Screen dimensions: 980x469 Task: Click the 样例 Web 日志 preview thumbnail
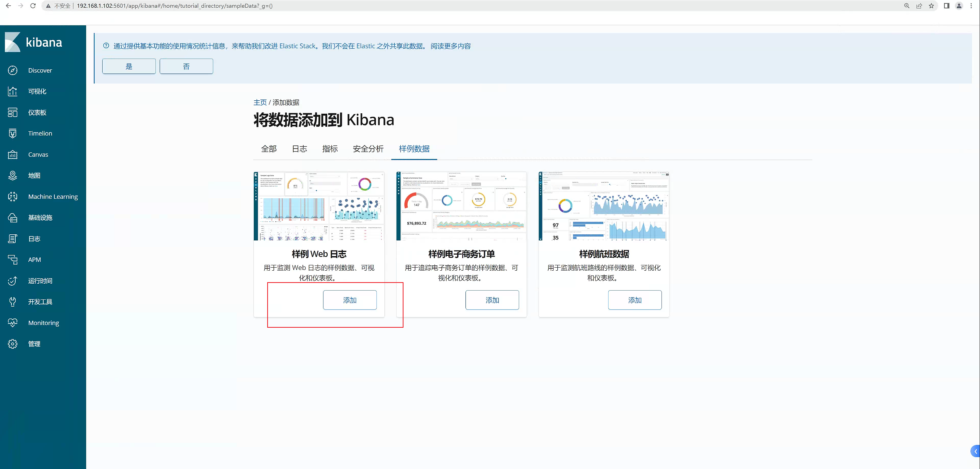[319, 206]
